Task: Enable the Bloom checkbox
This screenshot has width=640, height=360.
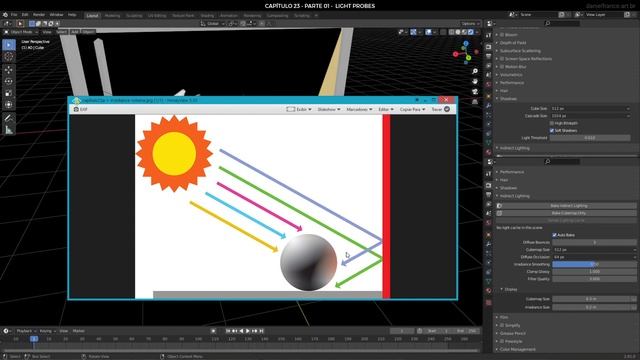Action: click(x=502, y=35)
